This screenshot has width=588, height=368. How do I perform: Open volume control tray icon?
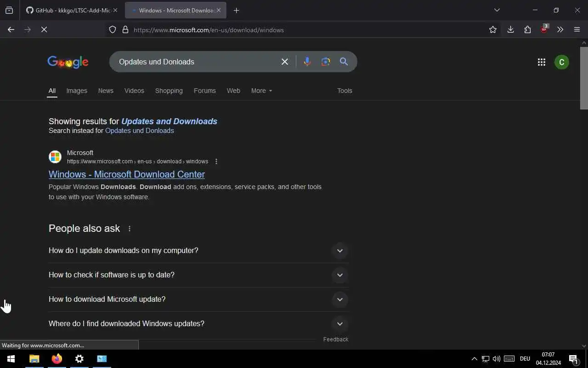(496, 359)
